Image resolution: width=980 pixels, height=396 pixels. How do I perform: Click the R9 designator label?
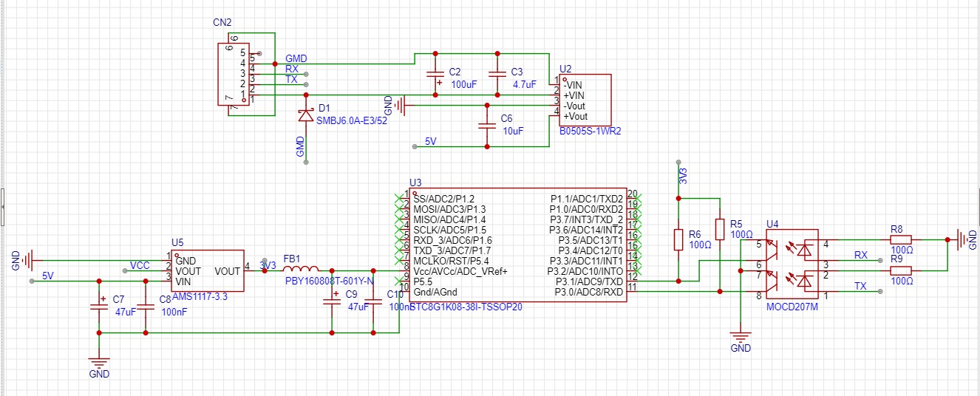click(x=897, y=259)
